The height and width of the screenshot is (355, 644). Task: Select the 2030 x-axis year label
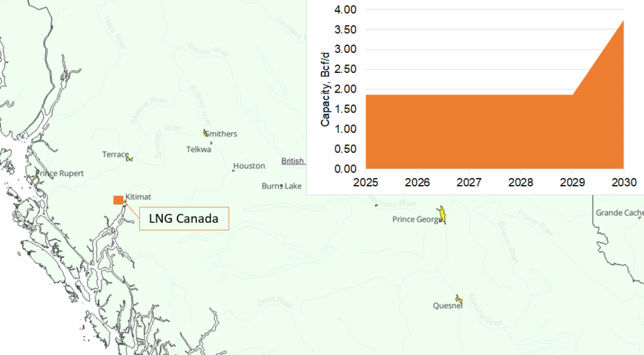coord(623,183)
